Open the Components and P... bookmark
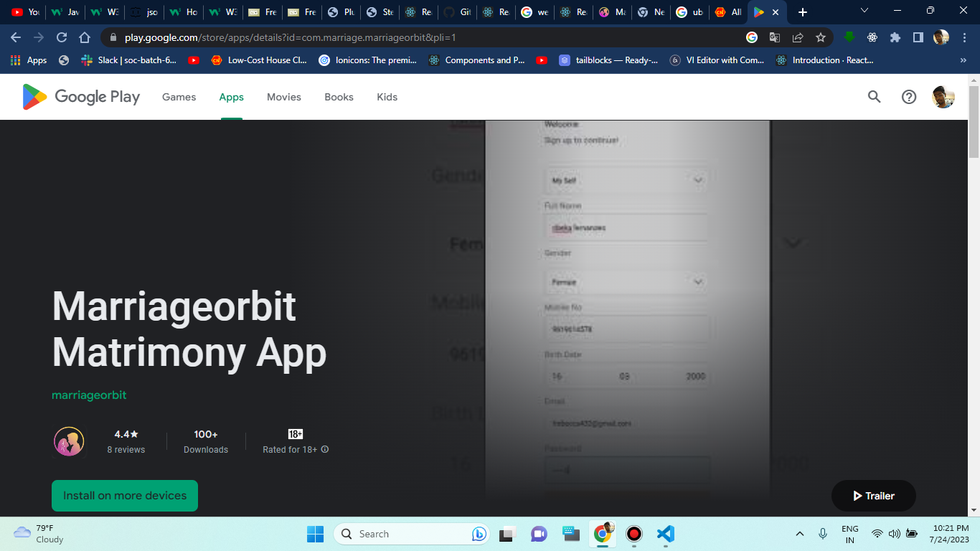The image size is (980, 551). pos(476,60)
